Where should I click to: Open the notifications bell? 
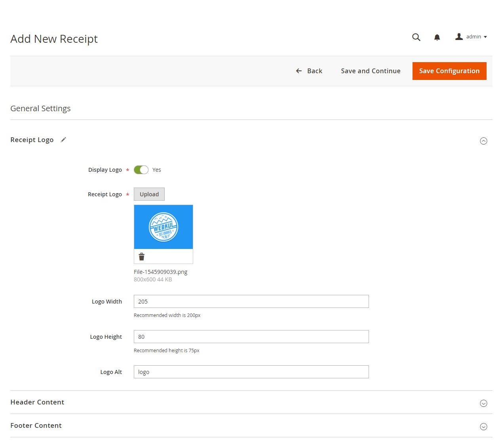coord(437,37)
